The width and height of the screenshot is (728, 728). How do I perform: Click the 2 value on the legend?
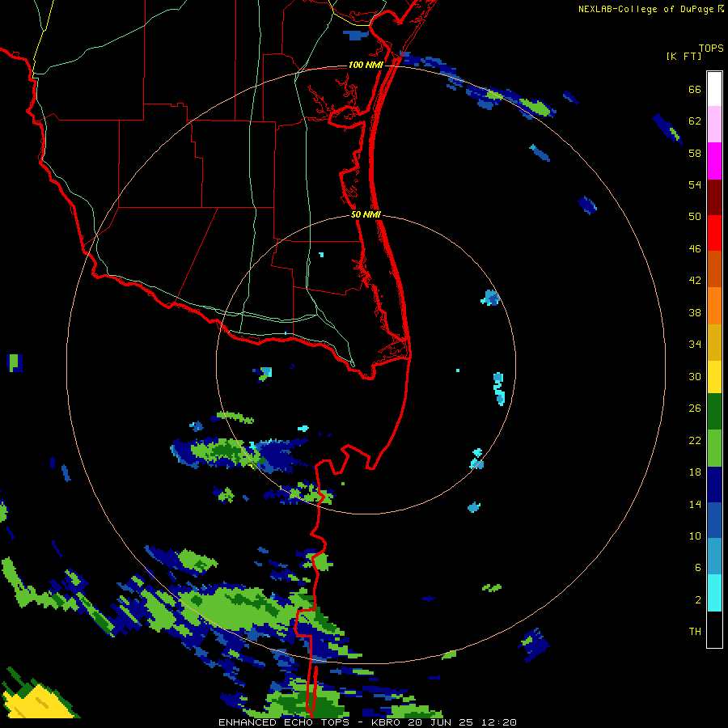click(x=697, y=600)
